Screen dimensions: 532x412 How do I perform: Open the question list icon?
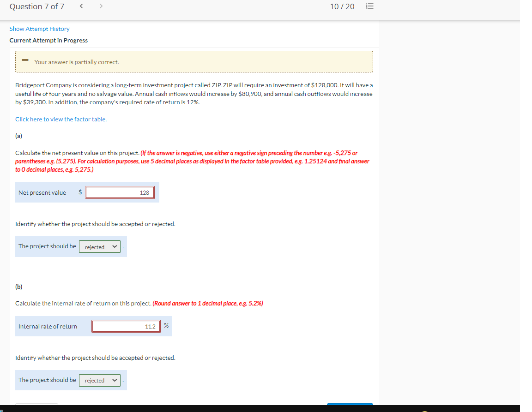[369, 7]
